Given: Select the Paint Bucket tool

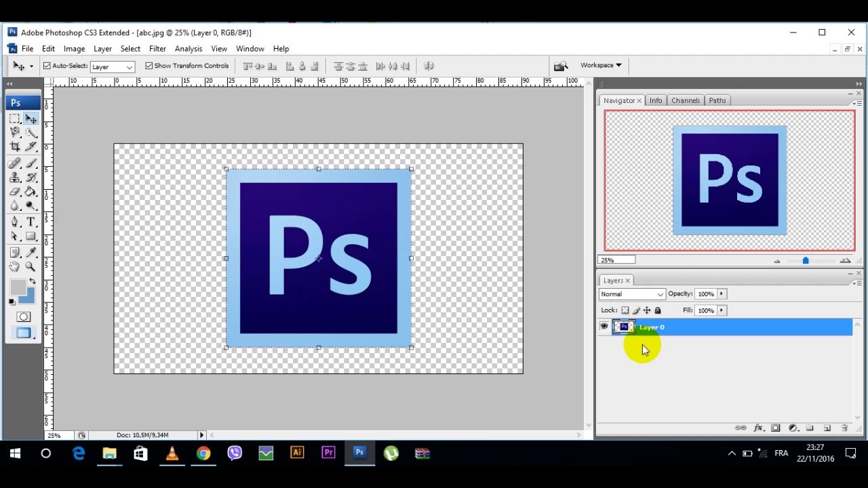Looking at the screenshot, I should (31, 192).
